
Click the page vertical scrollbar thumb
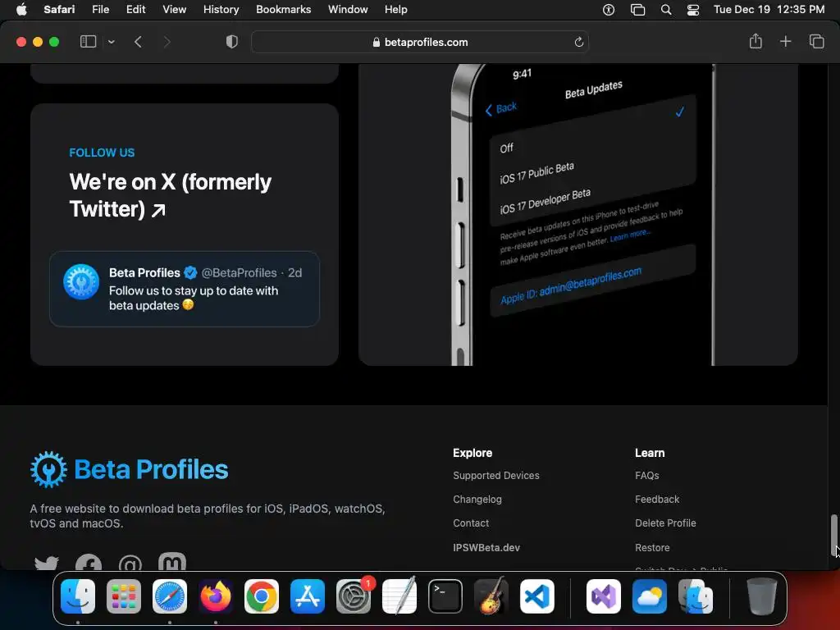coord(833,535)
